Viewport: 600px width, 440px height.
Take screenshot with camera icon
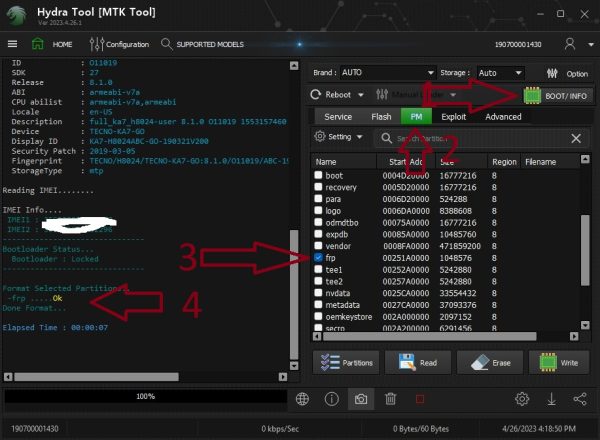click(361, 399)
